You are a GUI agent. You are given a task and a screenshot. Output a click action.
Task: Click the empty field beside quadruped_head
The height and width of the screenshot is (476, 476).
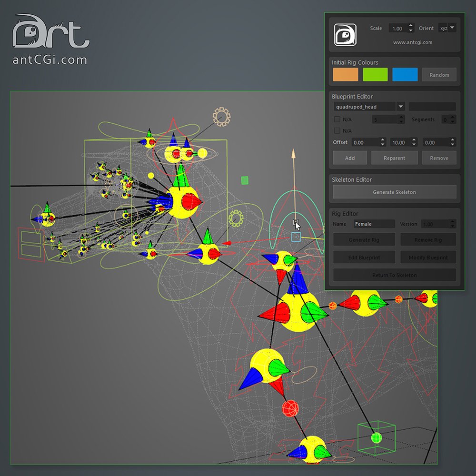click(x=432, y=107)
